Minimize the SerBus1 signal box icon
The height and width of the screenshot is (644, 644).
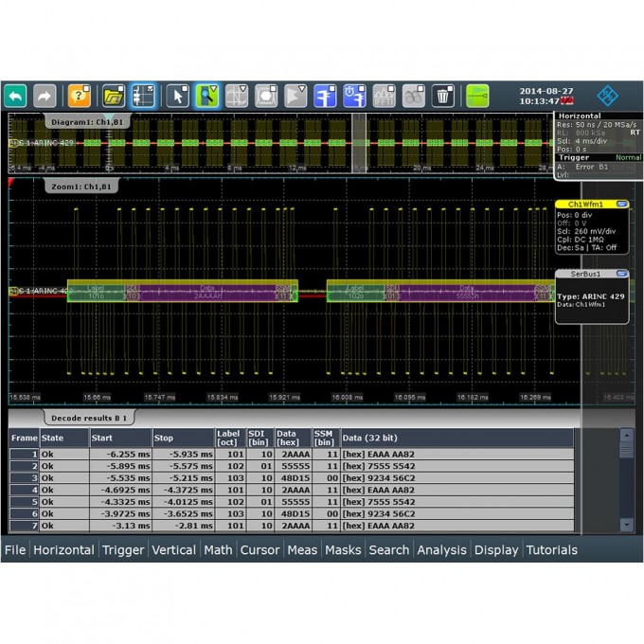[x=622, y=274]
